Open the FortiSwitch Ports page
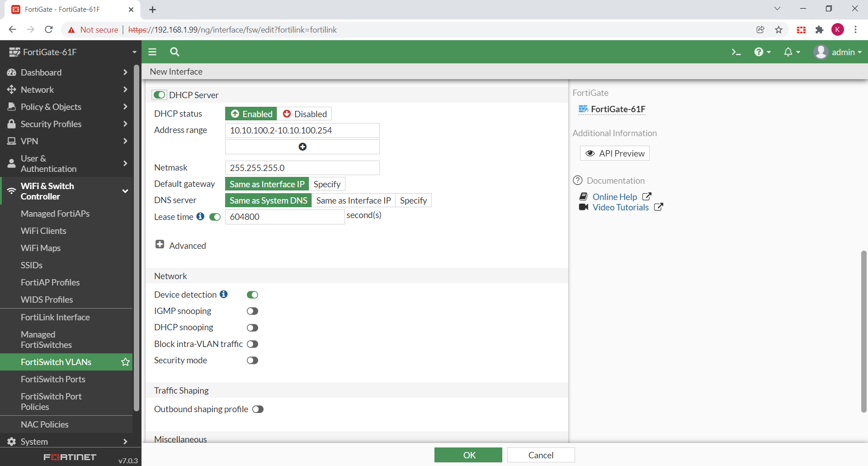 pyautogui.click(x=53, y=379)
